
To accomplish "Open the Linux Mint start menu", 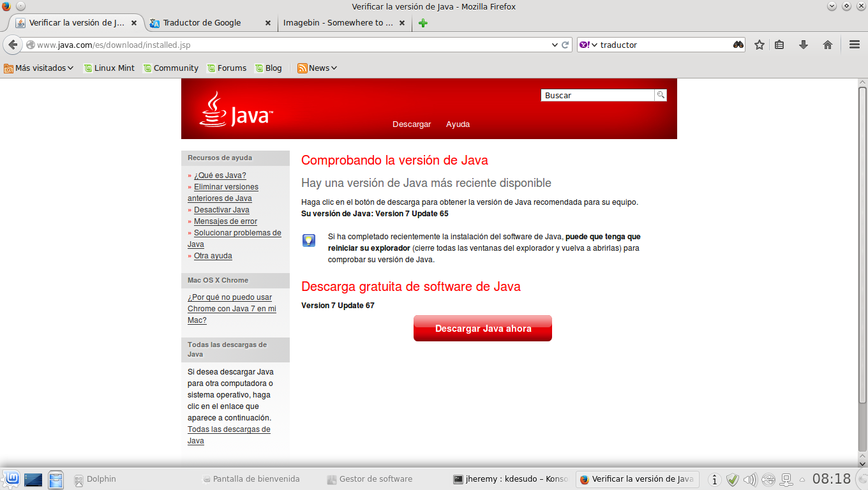I will click(x=11, y=479).
